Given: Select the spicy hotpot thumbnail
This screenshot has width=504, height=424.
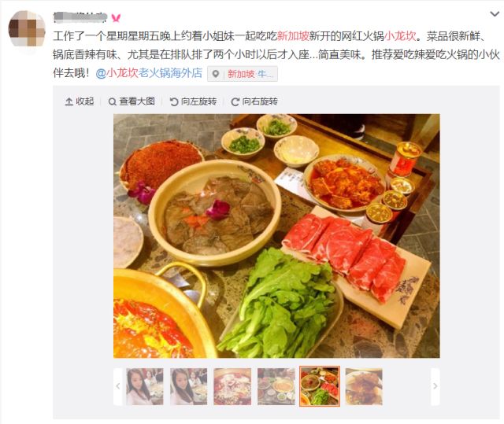Looking at the screenshot, I should (232, 386).
